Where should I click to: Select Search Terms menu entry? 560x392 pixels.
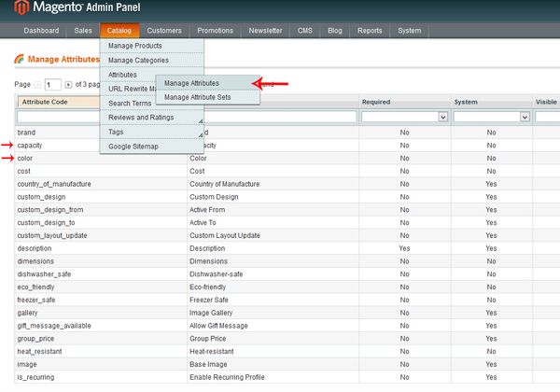[128, 104]
